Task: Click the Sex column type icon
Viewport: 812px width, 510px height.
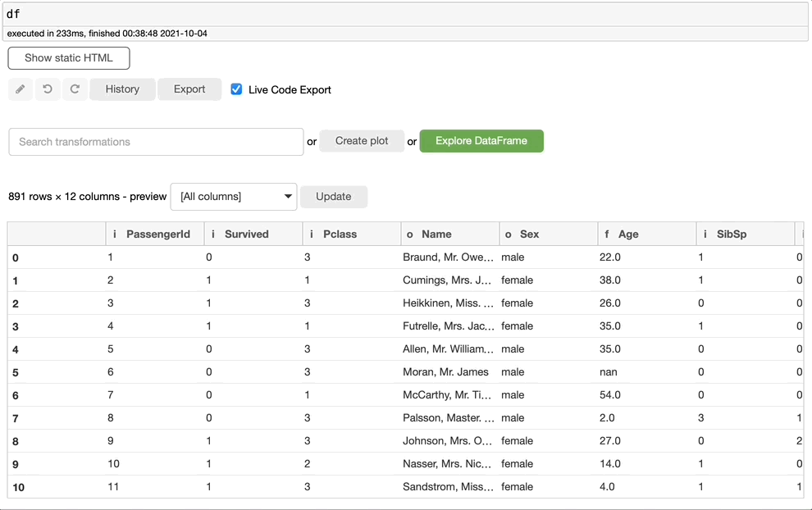Action: click(509, 235)
